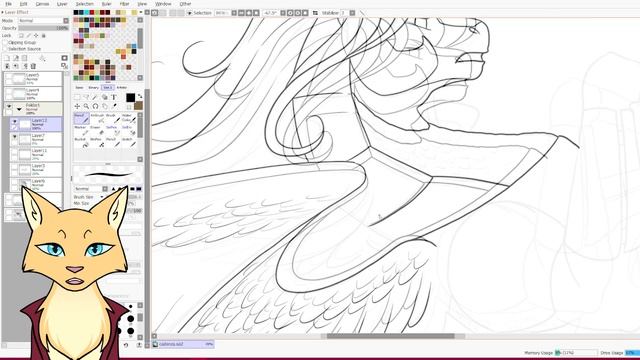Open the Filter menu

point(124,4)
